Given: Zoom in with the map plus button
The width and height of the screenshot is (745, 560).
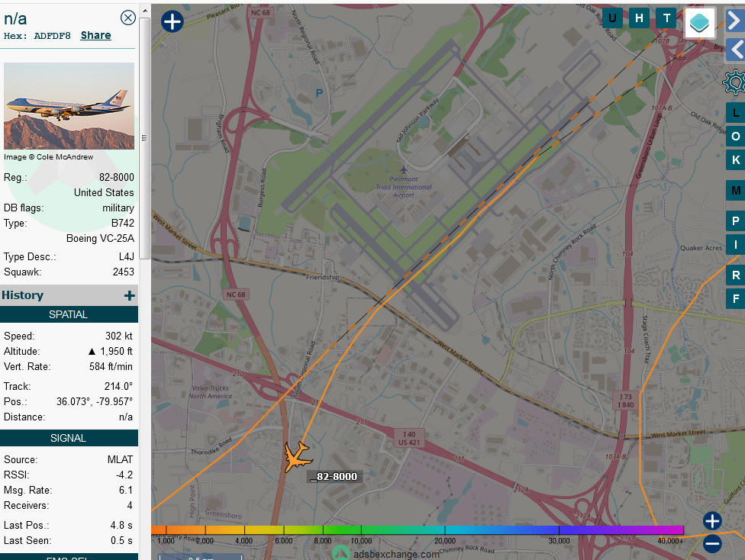Looking at the screenshot, I should point(711,520).
